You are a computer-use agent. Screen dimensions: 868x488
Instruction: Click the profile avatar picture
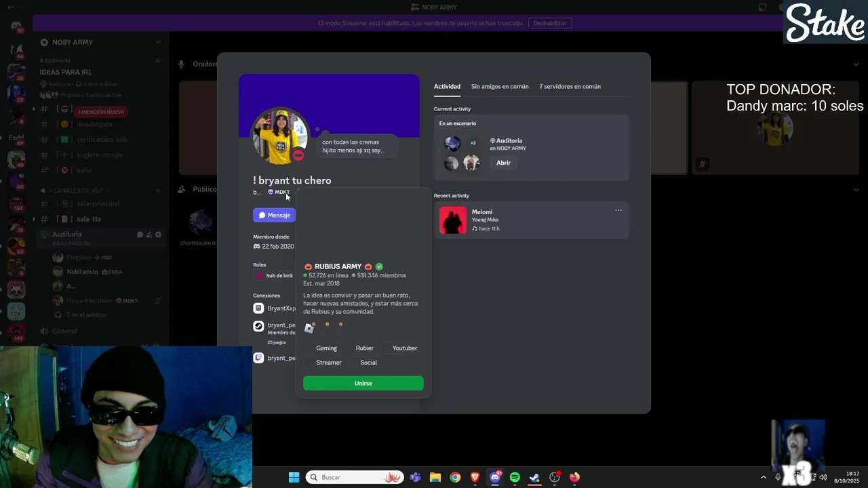(280, 136)
